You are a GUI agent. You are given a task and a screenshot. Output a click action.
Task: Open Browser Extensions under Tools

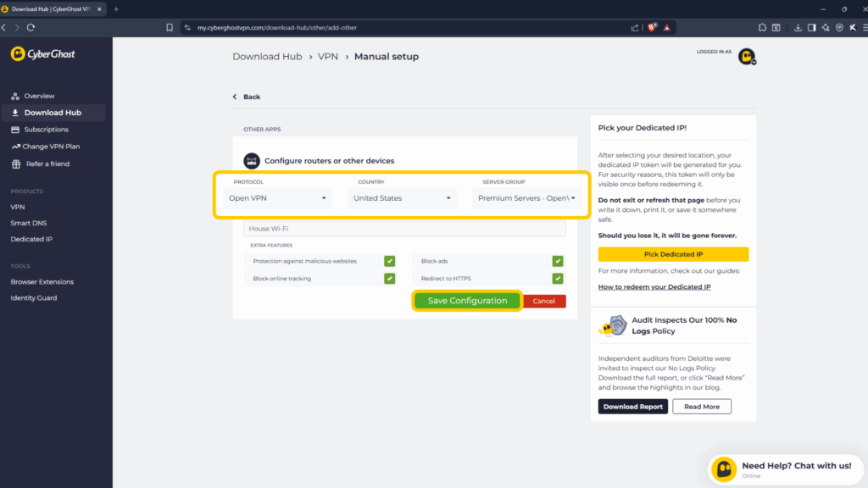pyautogui.click(x=42, y=281)
